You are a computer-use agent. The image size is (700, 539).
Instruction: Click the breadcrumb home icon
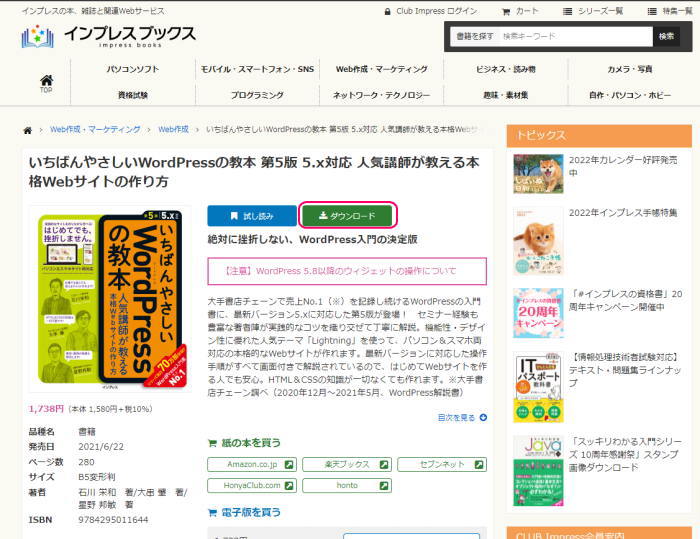28,130
